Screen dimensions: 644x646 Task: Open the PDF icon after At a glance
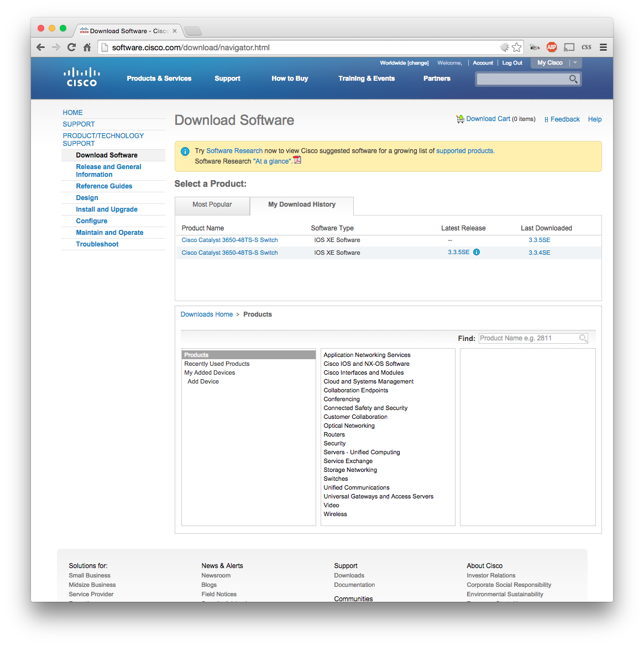point(297,160)
